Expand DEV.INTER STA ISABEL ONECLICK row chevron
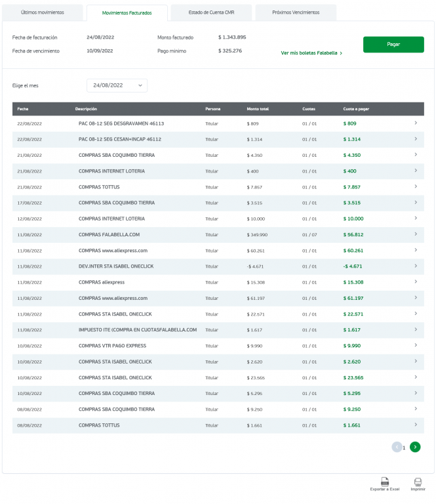Viewport: 436px width, 504px height. click(415, 266)
